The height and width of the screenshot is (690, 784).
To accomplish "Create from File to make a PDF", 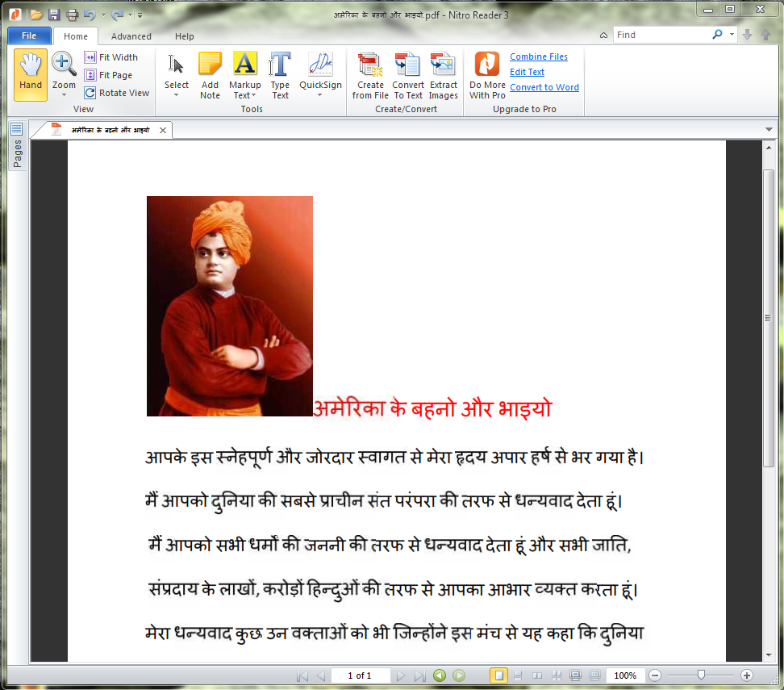I will [x=370, y=75].
